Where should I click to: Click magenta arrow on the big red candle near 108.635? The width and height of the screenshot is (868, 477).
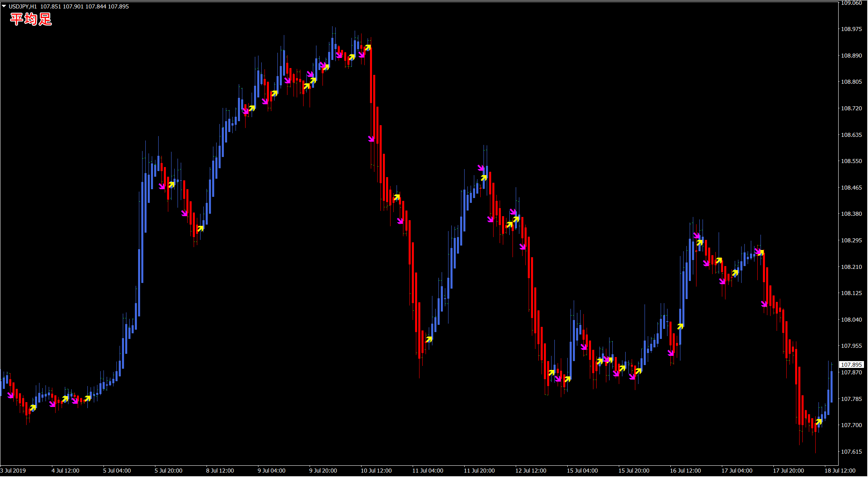click(x=372, y=139)
